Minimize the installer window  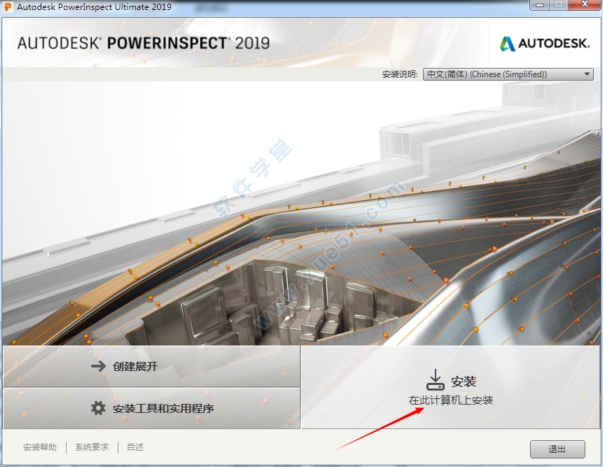[541, 5]
